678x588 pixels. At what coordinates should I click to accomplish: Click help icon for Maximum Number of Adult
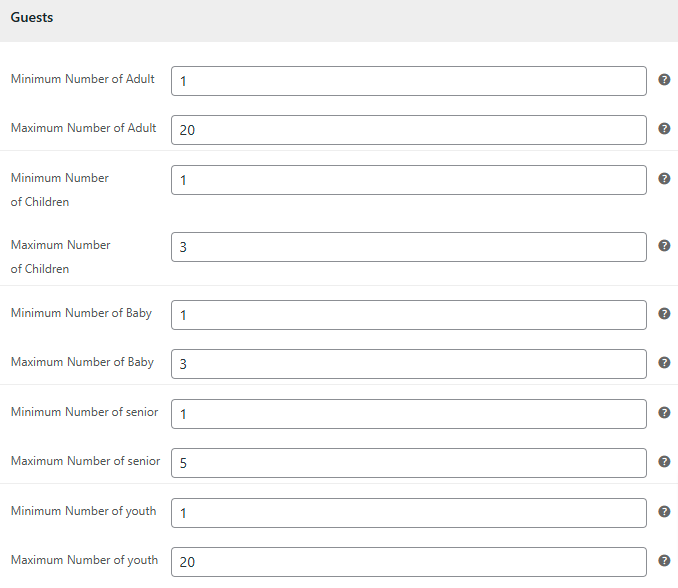[x=664, y=129]
